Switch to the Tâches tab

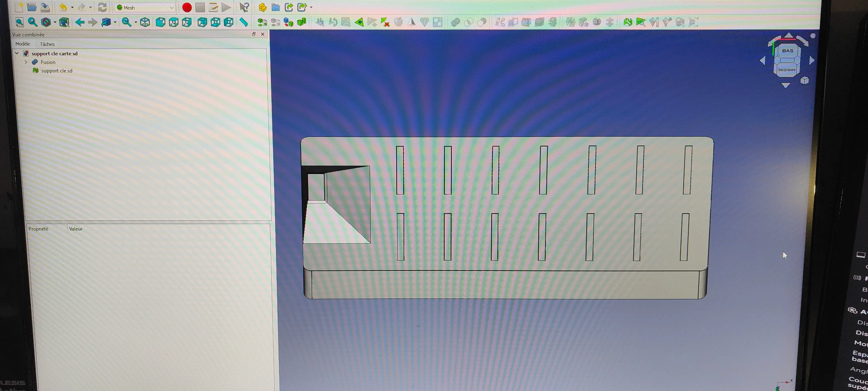point(47,44)
